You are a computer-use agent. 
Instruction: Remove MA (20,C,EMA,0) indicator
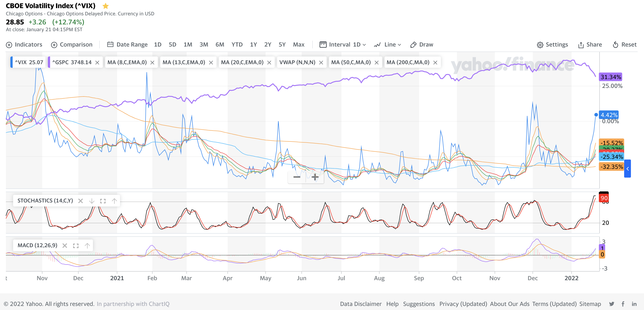269,62
